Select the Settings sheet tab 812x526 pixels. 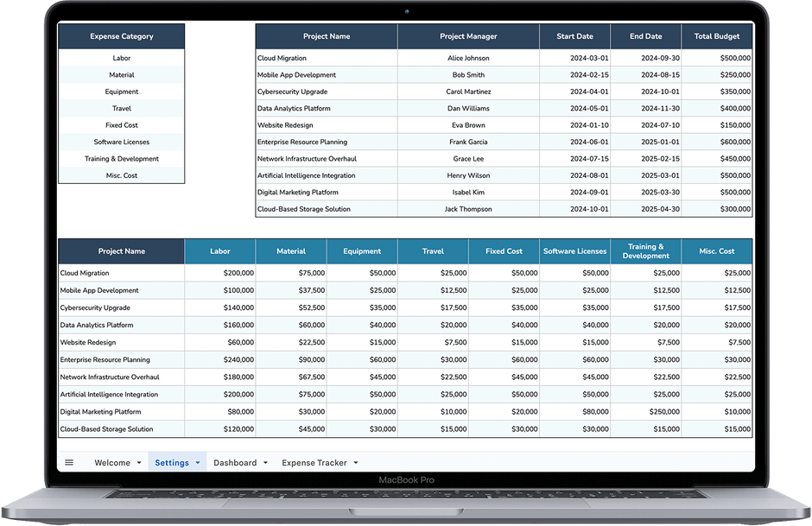[172, 462]
